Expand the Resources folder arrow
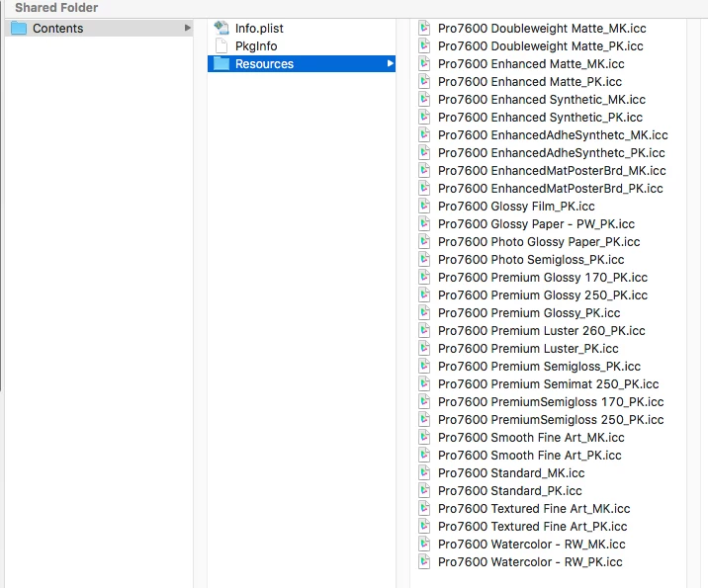This screenshot has height=588, width=708. coord(391,63)
